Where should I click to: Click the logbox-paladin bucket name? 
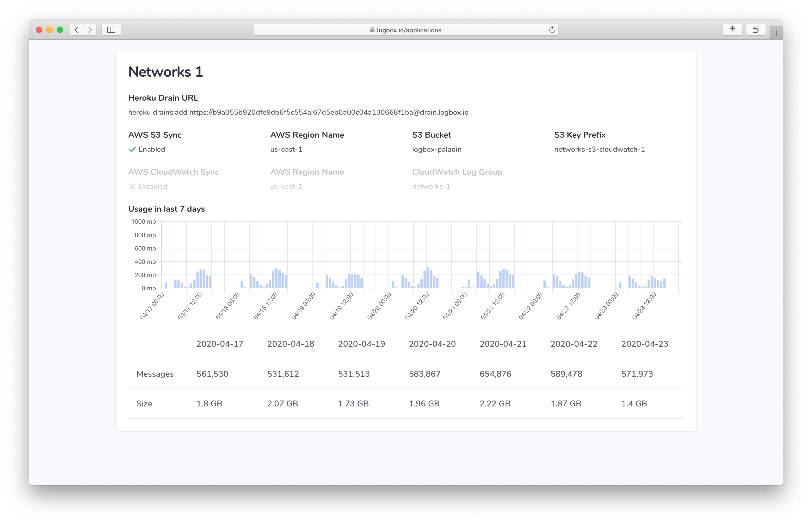[x=436, y=149]
